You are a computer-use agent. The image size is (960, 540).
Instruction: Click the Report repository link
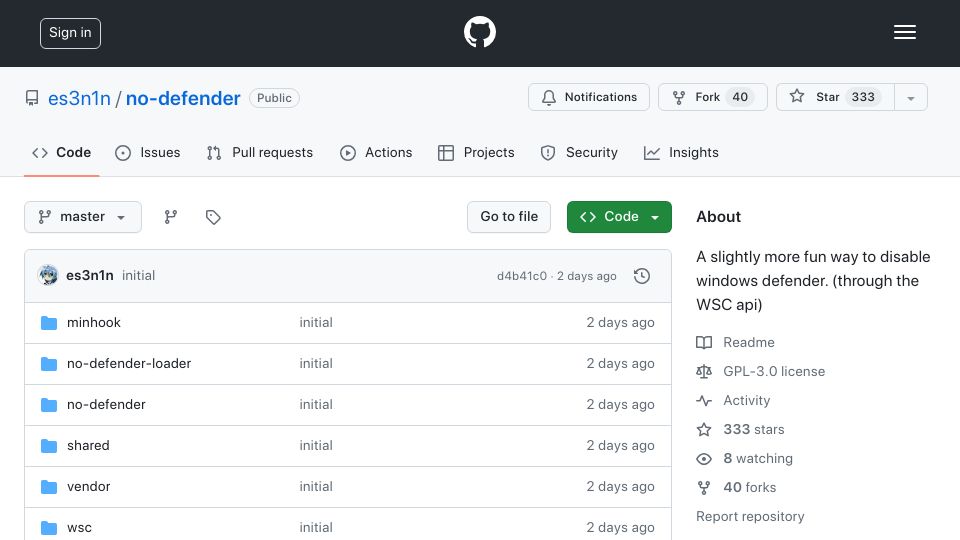pyautogui.click(x=750, y=517)
